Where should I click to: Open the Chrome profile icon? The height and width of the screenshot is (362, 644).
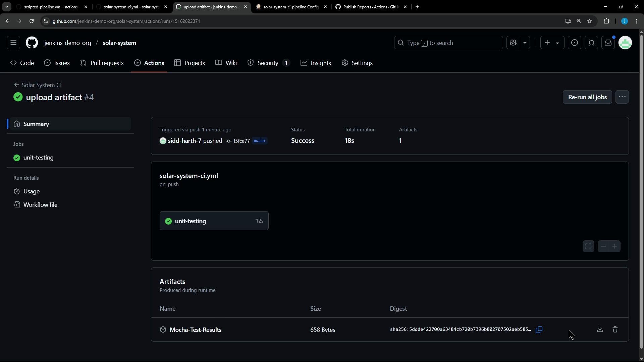point(624,21)
